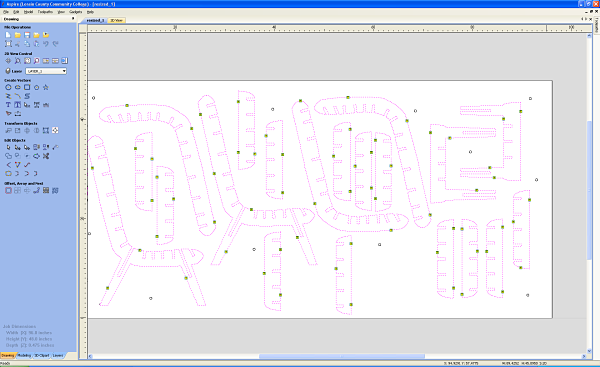This screenshot has width=600, height=367.
Task: Switch to the Layers tab
Action: [58, 356]
